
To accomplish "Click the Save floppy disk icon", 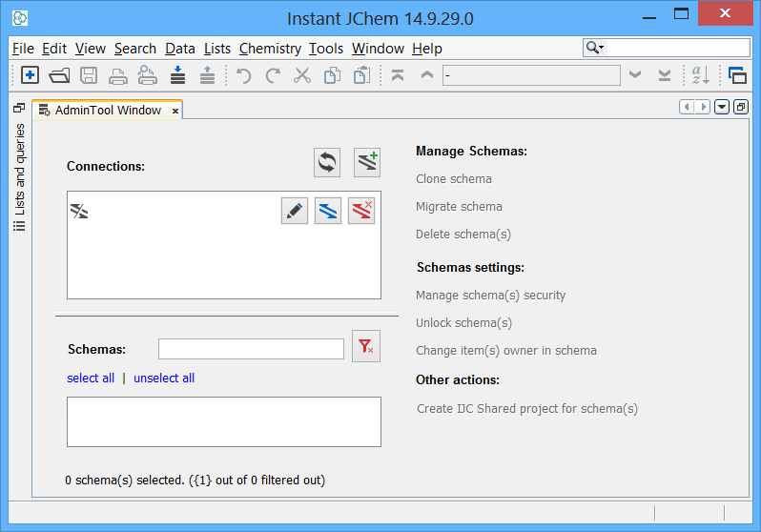I will point(89,75).
